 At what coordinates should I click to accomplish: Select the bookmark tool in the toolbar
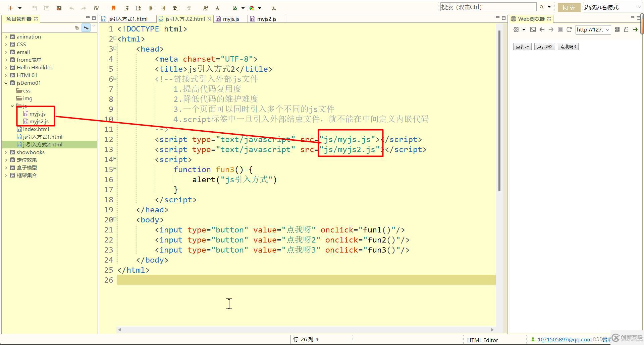(x=113, y=8)
